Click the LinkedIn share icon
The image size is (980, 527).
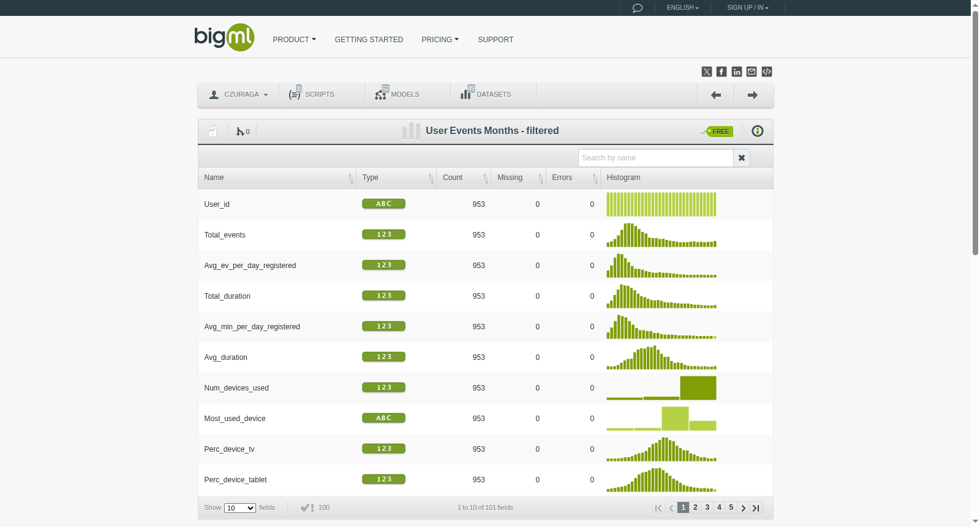737,72
